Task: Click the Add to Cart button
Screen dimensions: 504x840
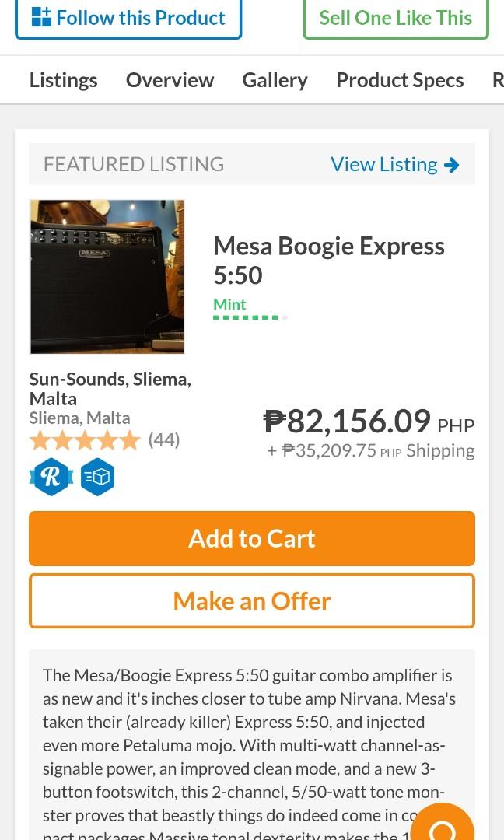Action: point(251,538)
